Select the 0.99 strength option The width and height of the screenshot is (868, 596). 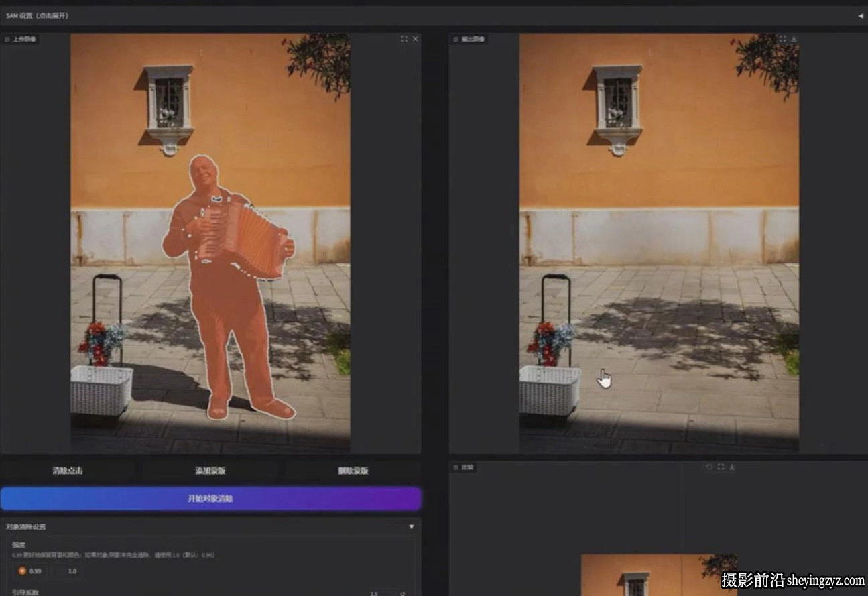pyautogui.click(x=30, y=571)
